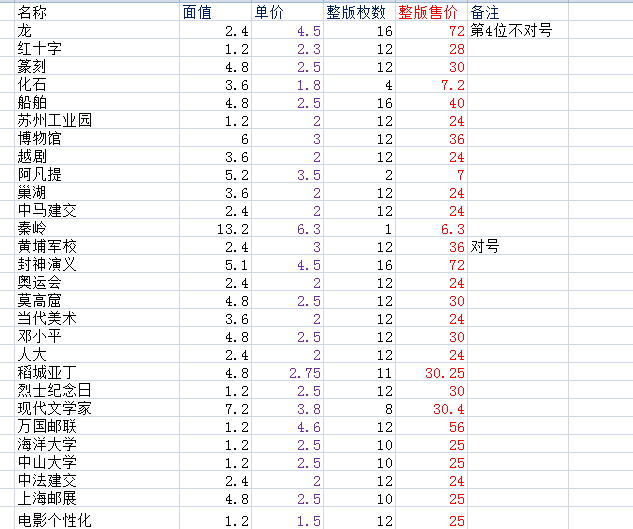Select face value 7.2 in 现代文学家 row
The width and height of the screenshot is (633, 529).
(x=215, y=409)
